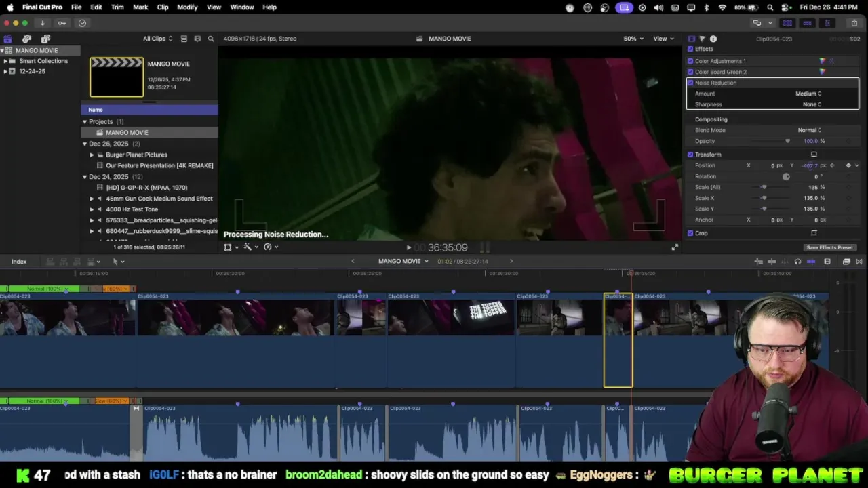The height and width of the screenshot is (488, 868).
Task: Open the keyword editor key icon
Action: [x=62, y=23]
